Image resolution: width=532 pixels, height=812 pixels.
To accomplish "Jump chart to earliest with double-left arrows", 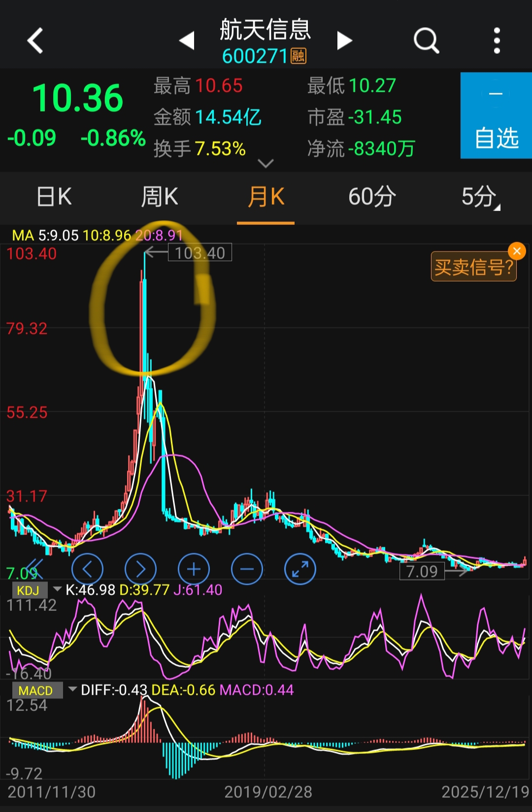I will point(33,569).
